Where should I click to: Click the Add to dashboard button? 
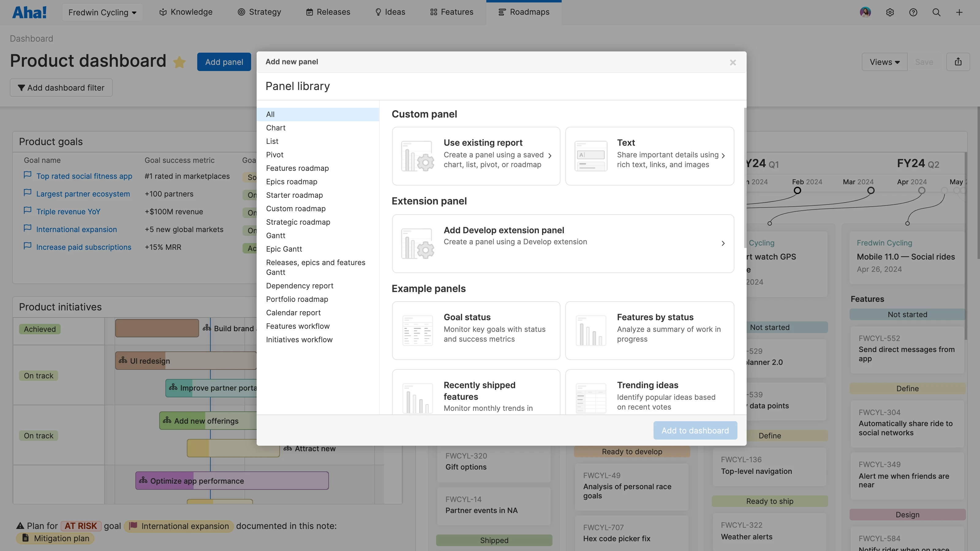pyautogui.click(x=695, y=430)
